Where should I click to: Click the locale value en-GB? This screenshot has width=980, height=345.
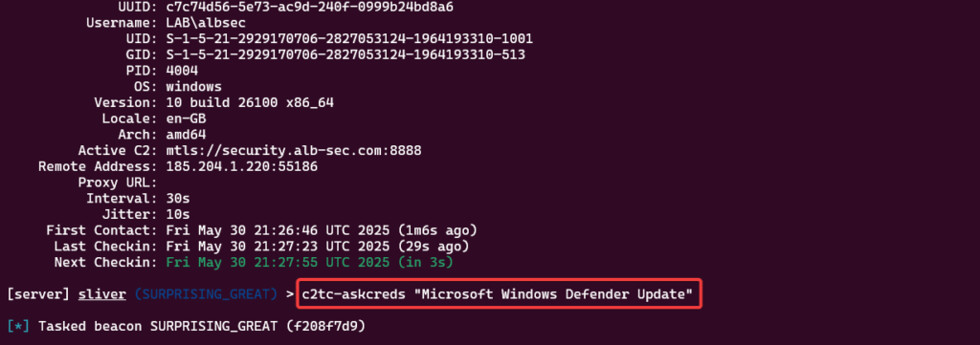pos(186,119)
